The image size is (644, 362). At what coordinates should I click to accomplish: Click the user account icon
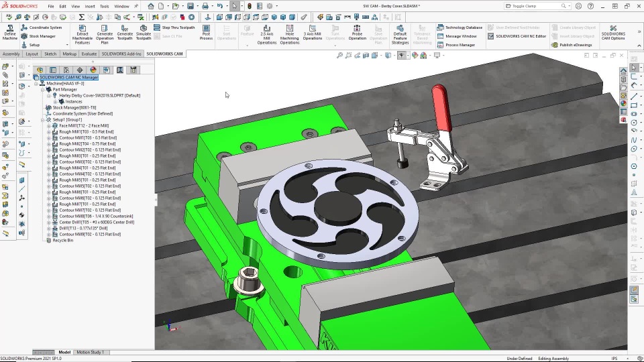579,6
